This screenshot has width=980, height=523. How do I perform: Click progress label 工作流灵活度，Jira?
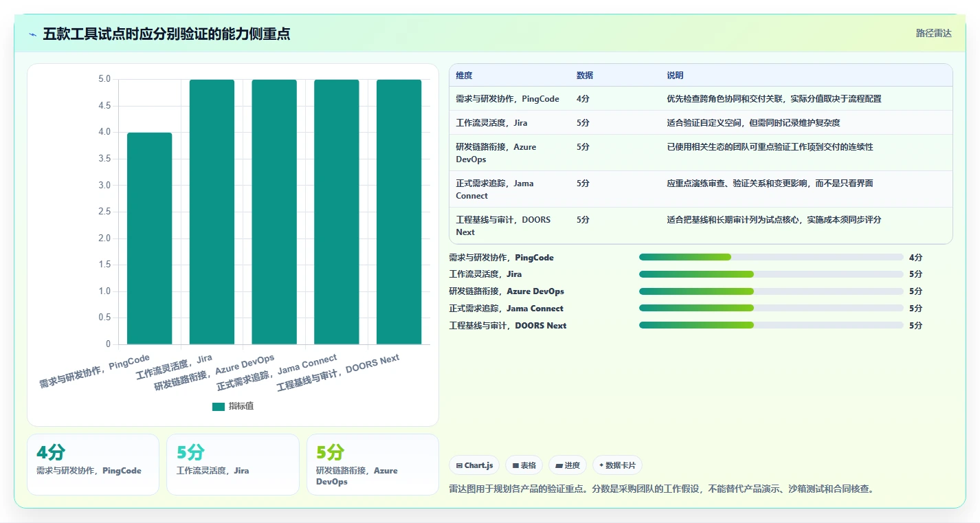[485, 274]
